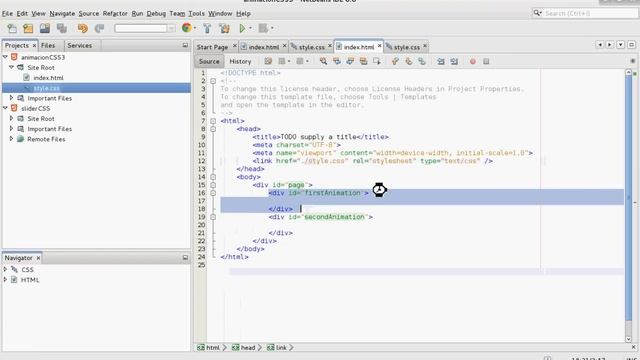Image resolution: width=640 pixels, height=360 pixels.
Task: Click the Next Bookmark icon
Action: [409, 61]
